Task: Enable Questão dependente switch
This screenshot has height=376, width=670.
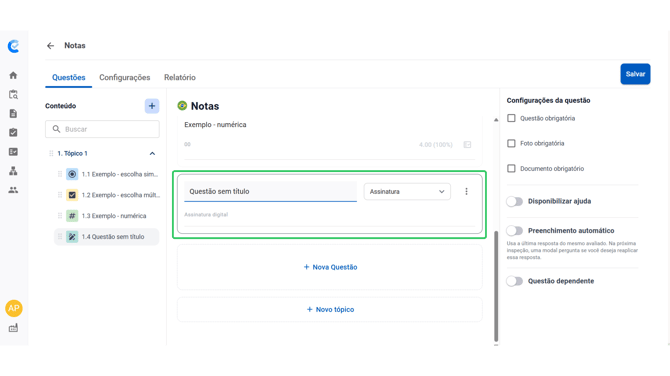Action: pos(514,281)
